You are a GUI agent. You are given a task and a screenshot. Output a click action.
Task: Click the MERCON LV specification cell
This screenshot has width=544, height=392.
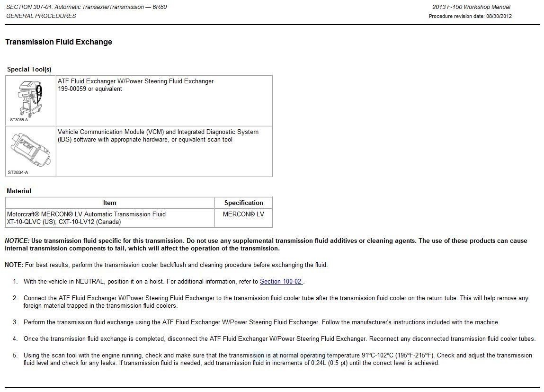243,214
